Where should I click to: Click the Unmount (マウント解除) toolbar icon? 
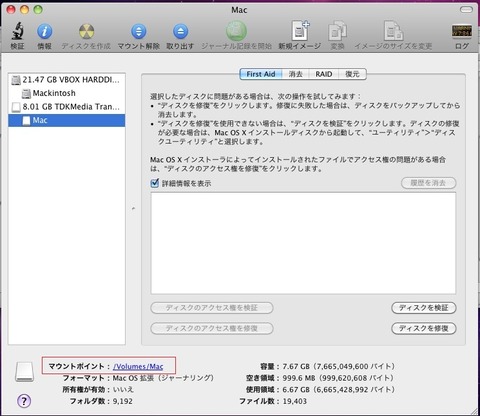(139, 32)
